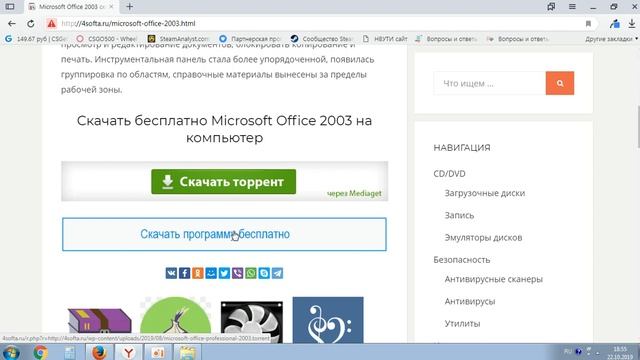640x360 pixels.
Task: Share the page on Twitter
Action: click(224, 273)
